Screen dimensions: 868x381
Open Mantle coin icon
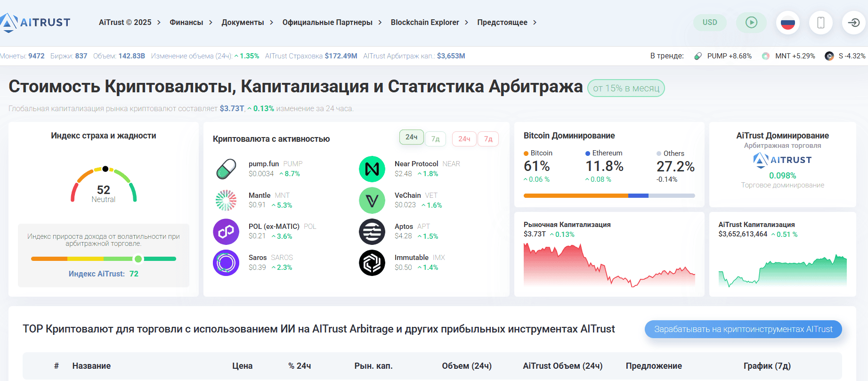click(x=226, y=200)
